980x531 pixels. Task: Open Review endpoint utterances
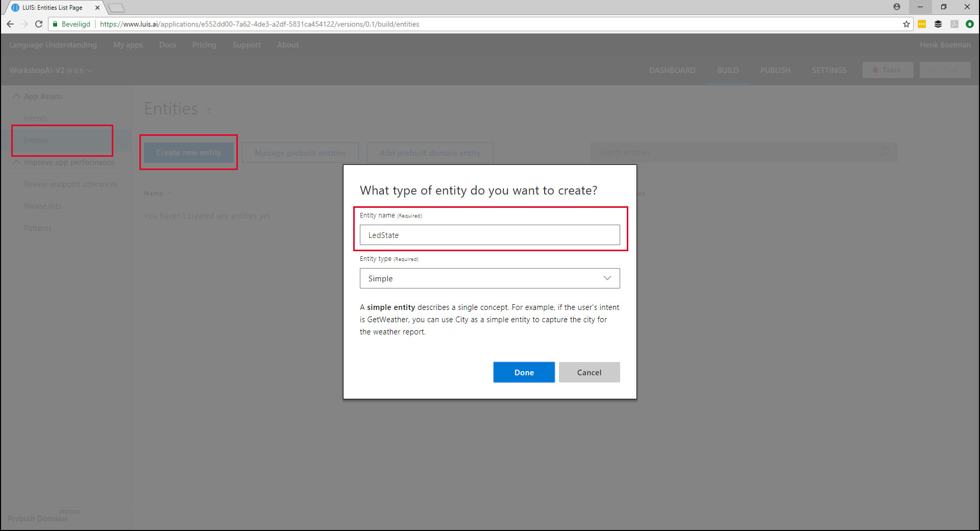point(70,184)
